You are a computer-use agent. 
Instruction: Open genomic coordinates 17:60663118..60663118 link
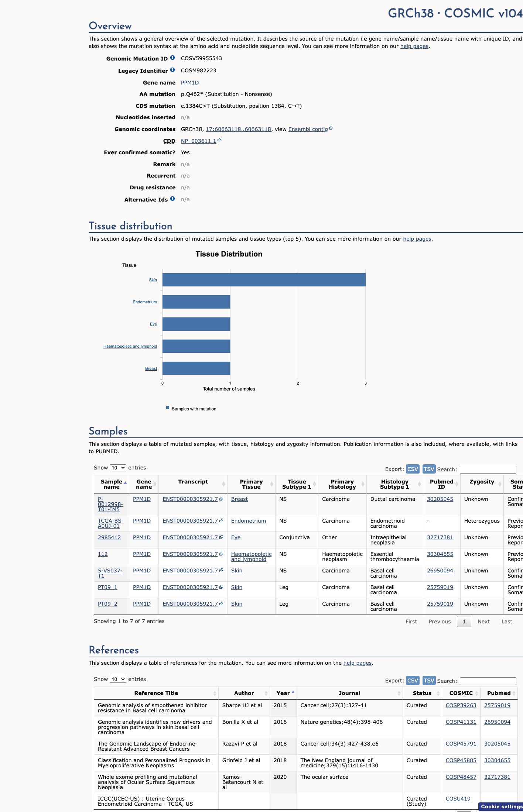coord(238,129)
